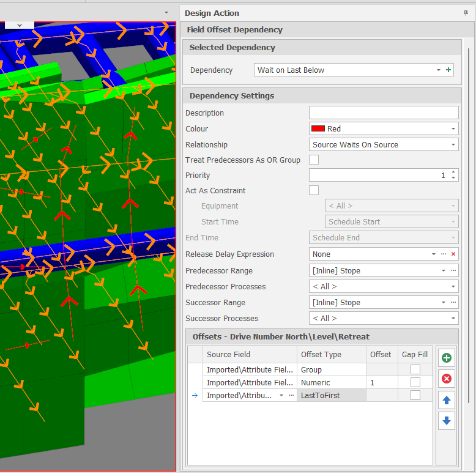
Task: Click the Offset Type column header
Action: coord(321,355)
